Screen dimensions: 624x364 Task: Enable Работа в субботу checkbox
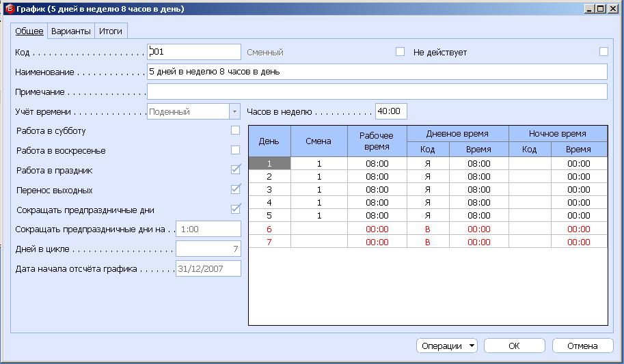click(x=236, y=130)
